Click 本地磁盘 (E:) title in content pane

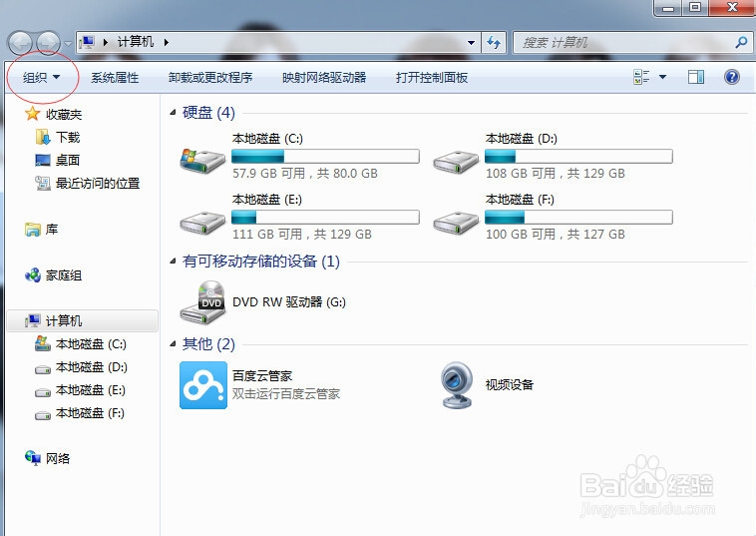(x=267, y=200)
